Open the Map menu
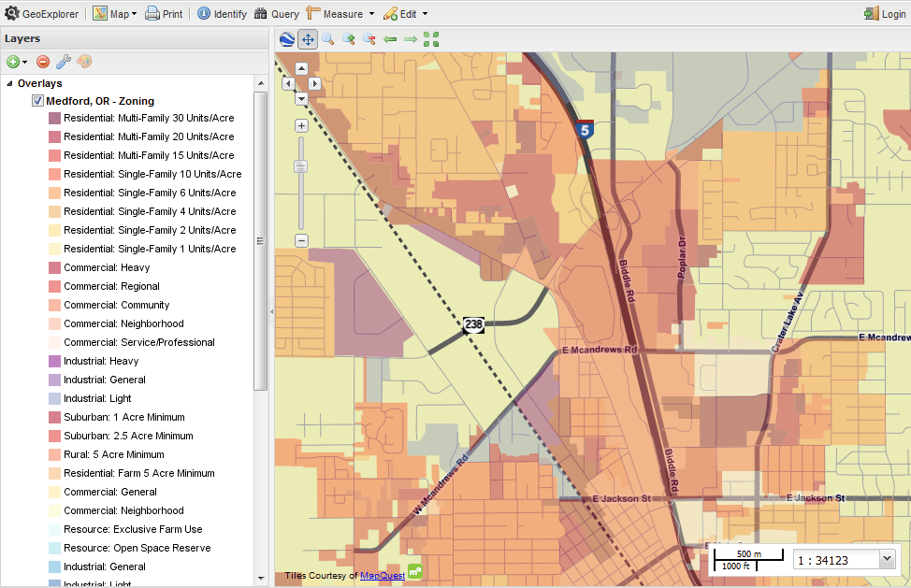 pyautogui.click(x=114, y=14)
